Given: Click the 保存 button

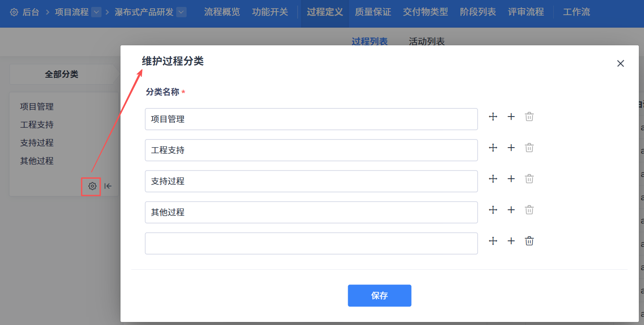Looking at the screenshot, I should [379, 296].
